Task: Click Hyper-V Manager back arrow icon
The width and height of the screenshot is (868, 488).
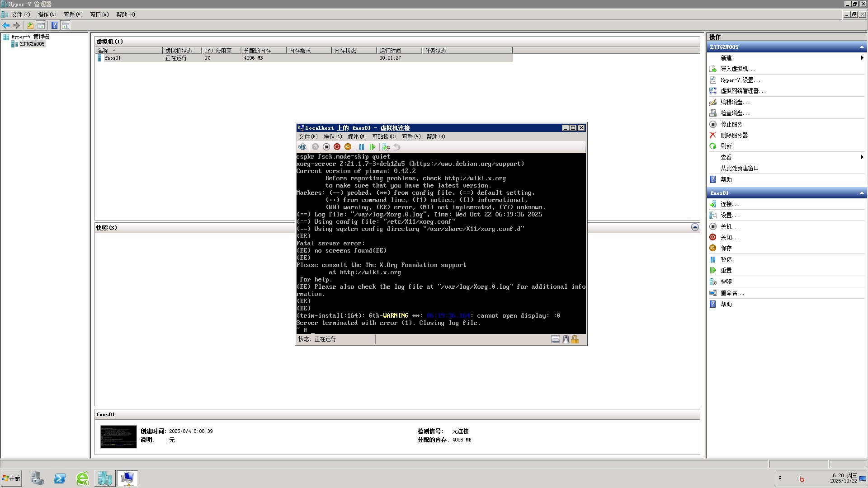Action: (6, 26)
